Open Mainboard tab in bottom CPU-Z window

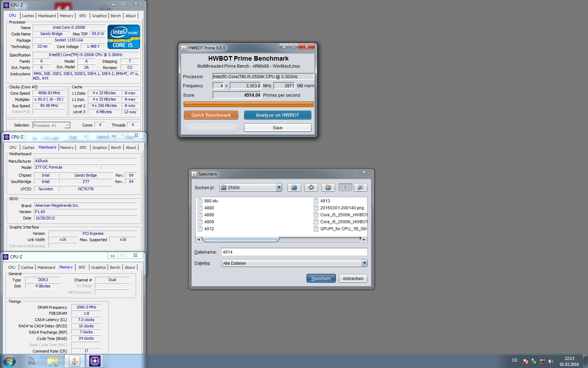pyautogui.click(x=46, y=267)
